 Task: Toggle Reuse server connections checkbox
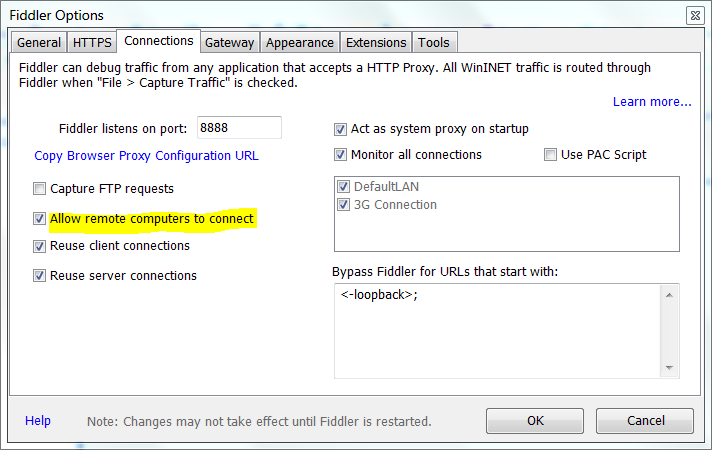click(40, 276)
